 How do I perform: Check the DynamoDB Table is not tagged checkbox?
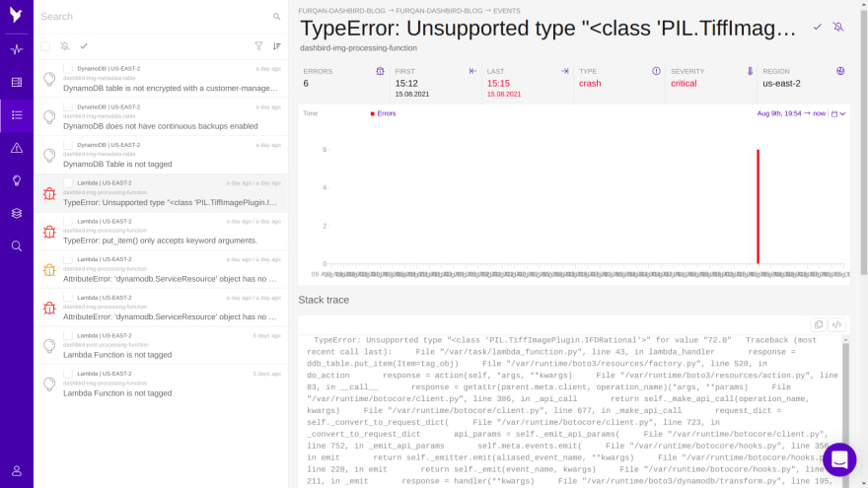coord(67,145)
